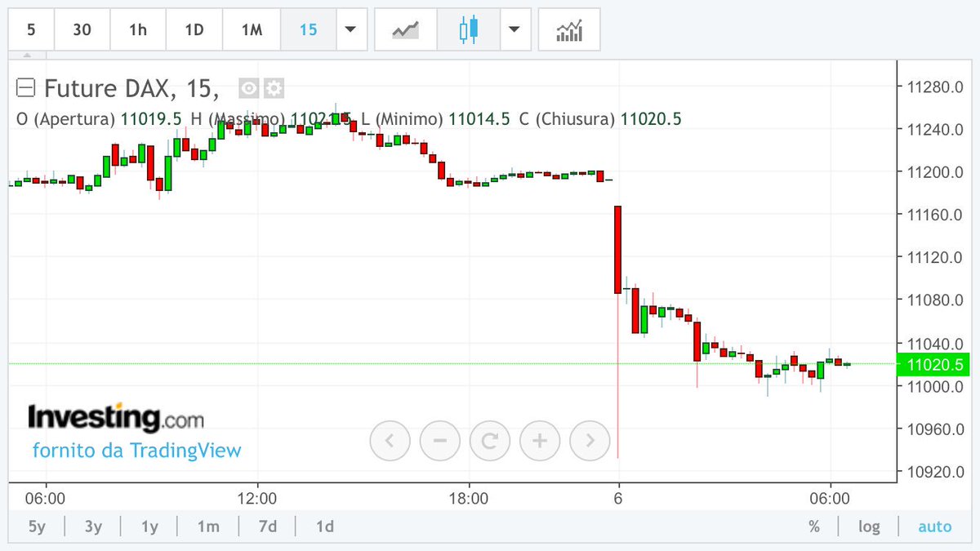This screenshot has width=980, height=551.
Task: Set range to 1m
Action: (207, 527)
